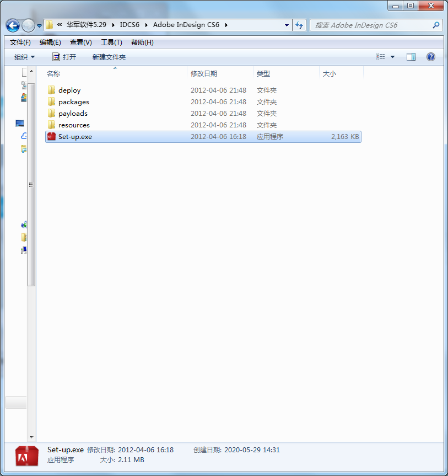The width and height of the screenshot is (448, 476).
Task: Open the 工具(T) menu
Action: [111, 42]
